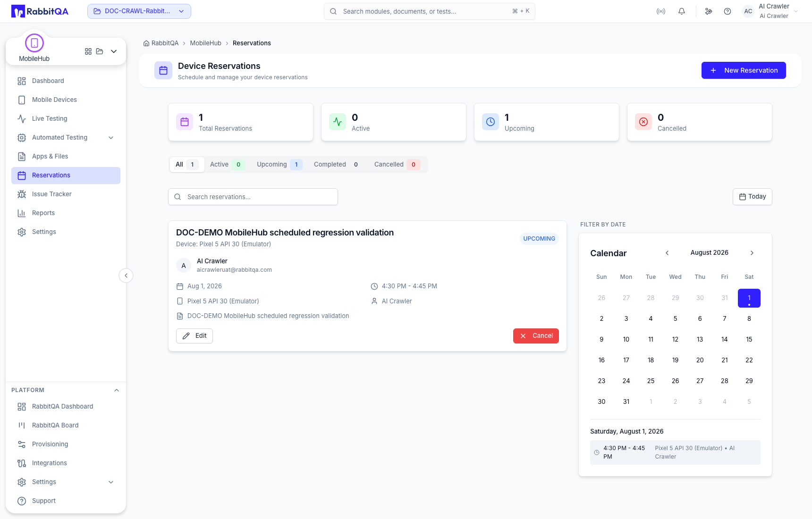The width and height of the screenshot is (812, 519).
Task: Open the notifications bell
Action: coord(682,11)
